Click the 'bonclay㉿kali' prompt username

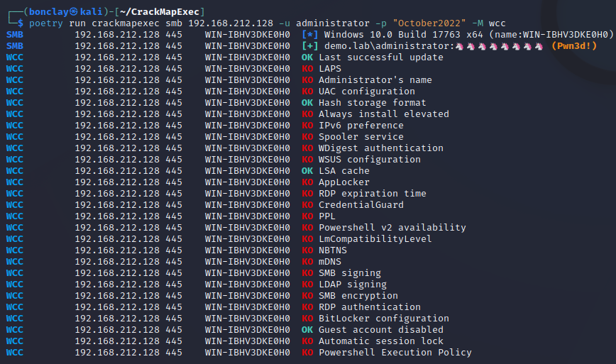tap(65, 12)
